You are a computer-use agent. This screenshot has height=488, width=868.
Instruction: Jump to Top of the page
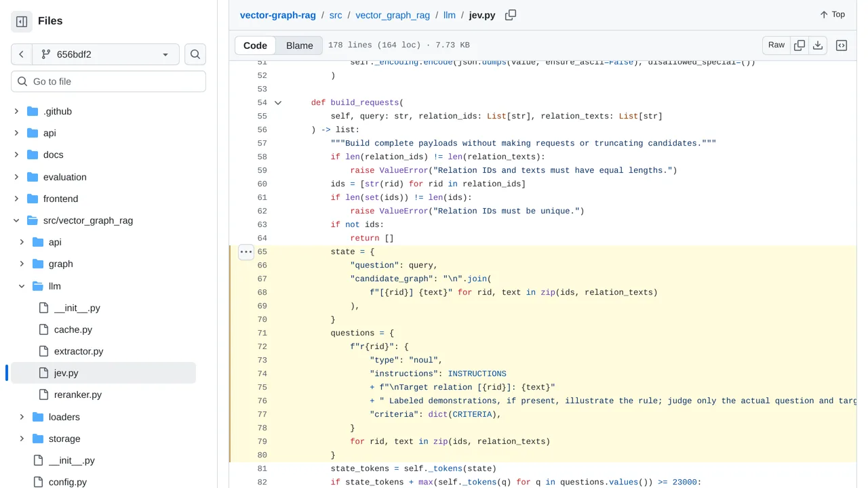(x=833, y=14)
